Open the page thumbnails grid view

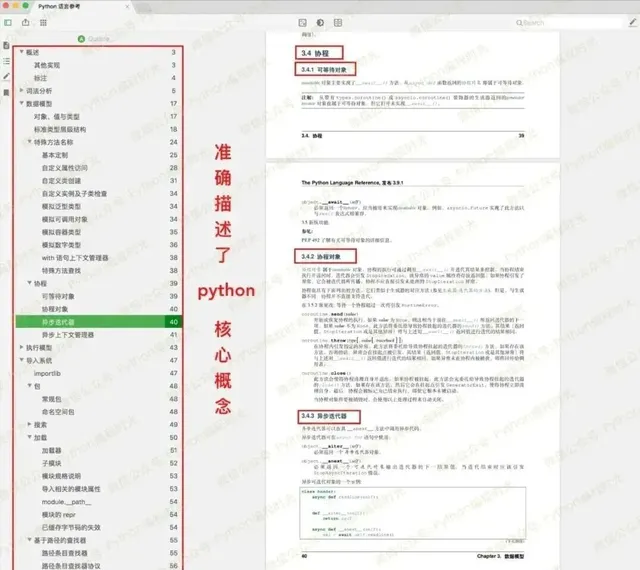tap(43, 23)
